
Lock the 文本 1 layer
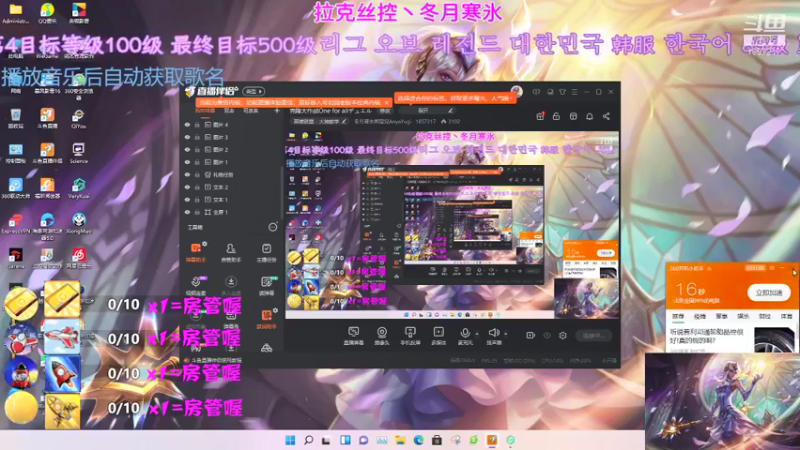pos(197,199)
